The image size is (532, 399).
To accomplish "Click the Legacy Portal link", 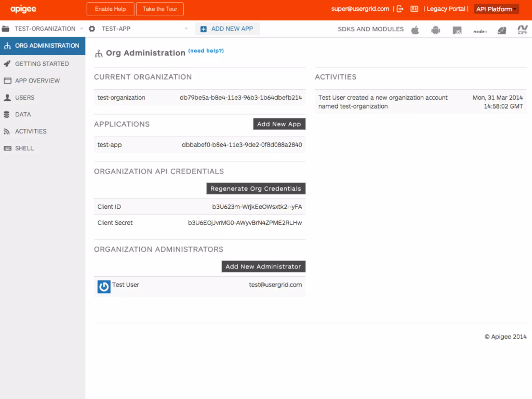I will [x=446, y=9].
